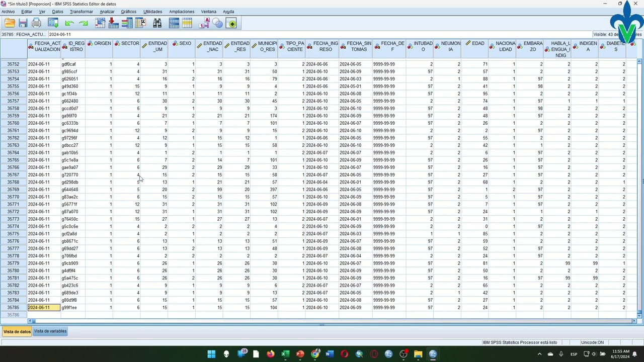
Task: Click the Use variable sets circles icon
Action: point(217,23)
